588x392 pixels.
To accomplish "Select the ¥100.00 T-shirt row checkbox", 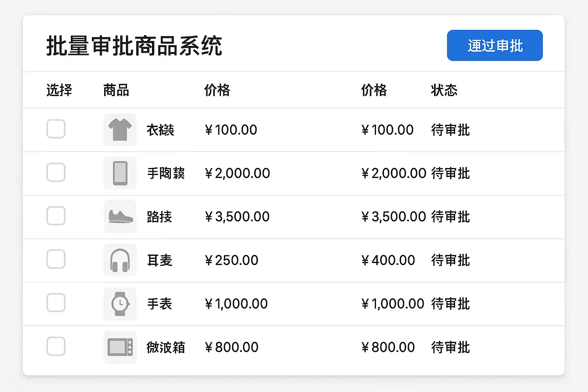I will (x=56, y=129).
